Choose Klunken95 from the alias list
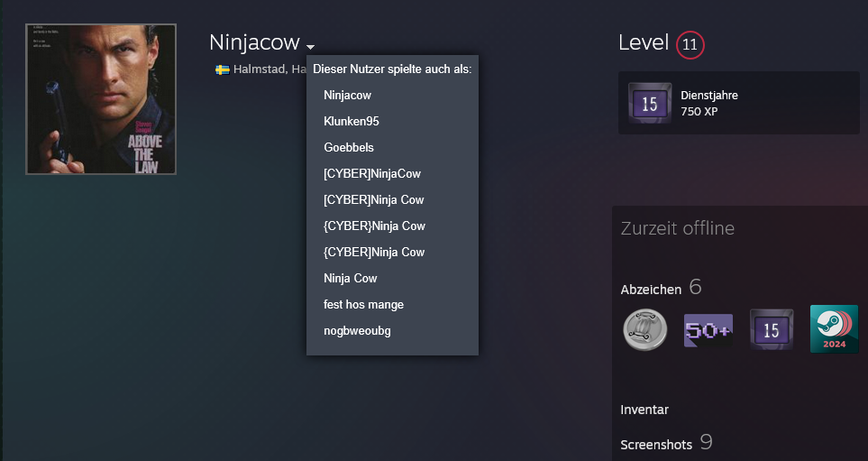The height and width of the screenshot is (461, 868). coord(352,121)
